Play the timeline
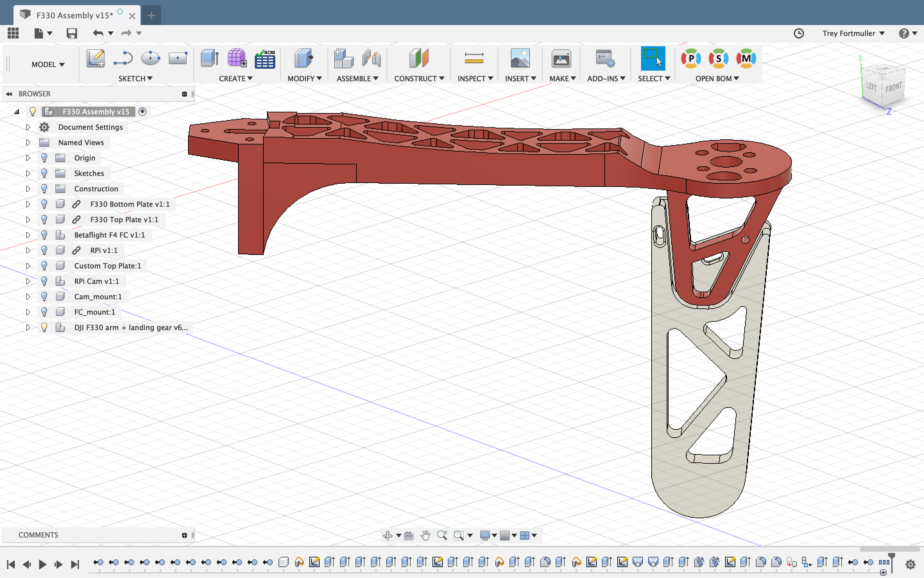This screenshot has height=578, width=924. [x=42, y=564]
